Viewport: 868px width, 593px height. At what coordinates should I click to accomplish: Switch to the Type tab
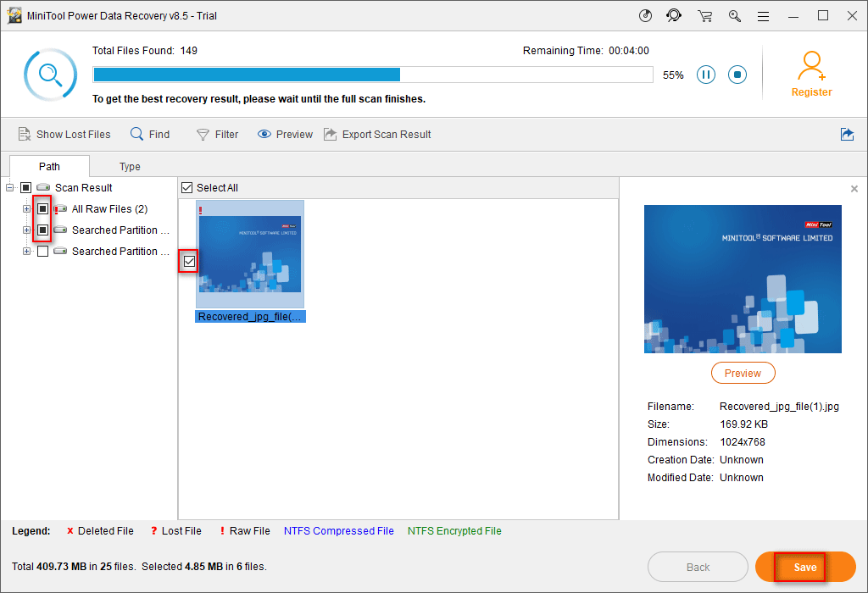tap(130, 166)
